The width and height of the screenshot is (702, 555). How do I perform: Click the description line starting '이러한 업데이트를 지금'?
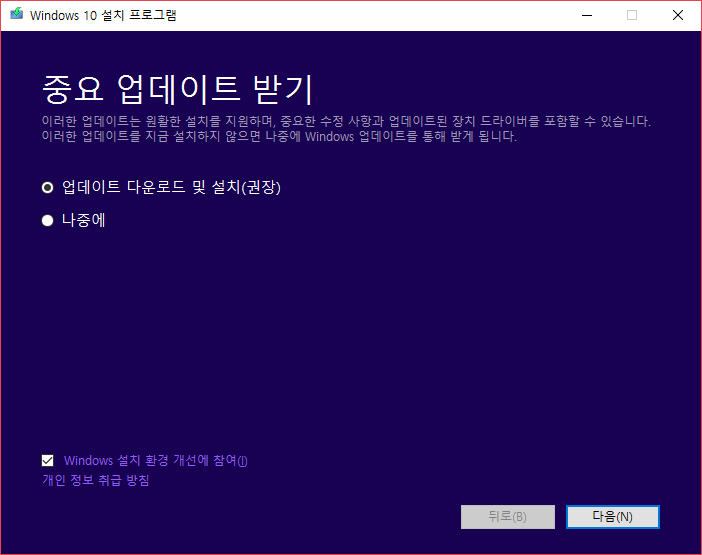point(279,136)
